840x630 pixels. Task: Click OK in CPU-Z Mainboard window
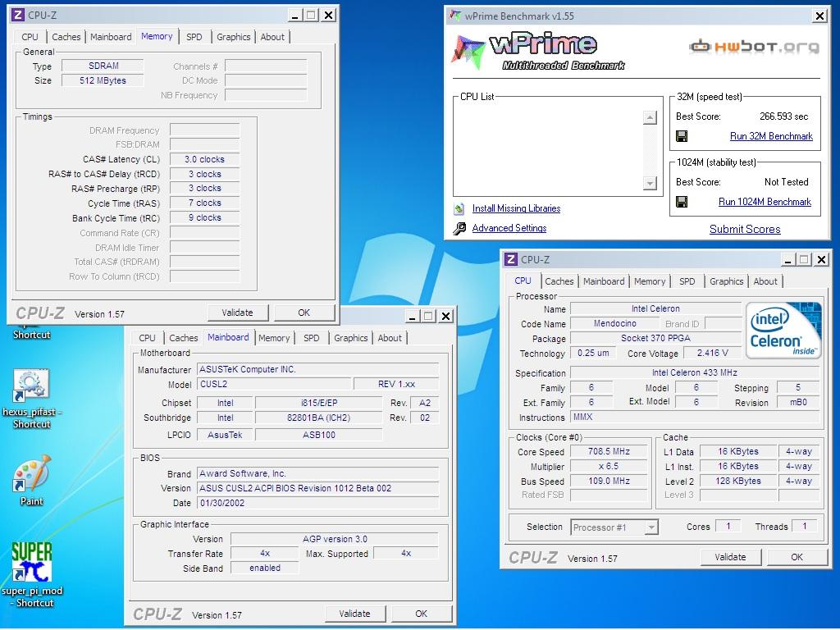coord(421,614)
